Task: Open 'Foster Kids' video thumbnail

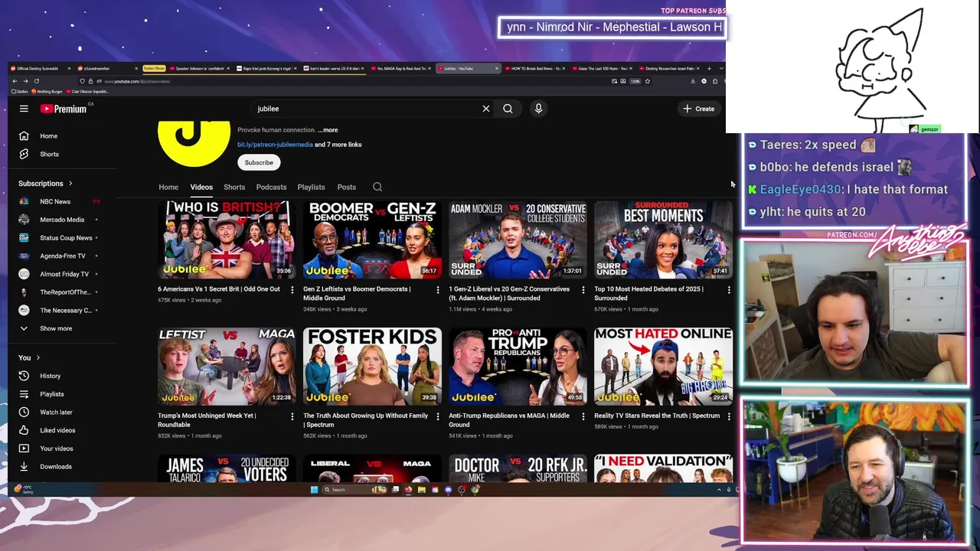Action: [x=372, y=366]
